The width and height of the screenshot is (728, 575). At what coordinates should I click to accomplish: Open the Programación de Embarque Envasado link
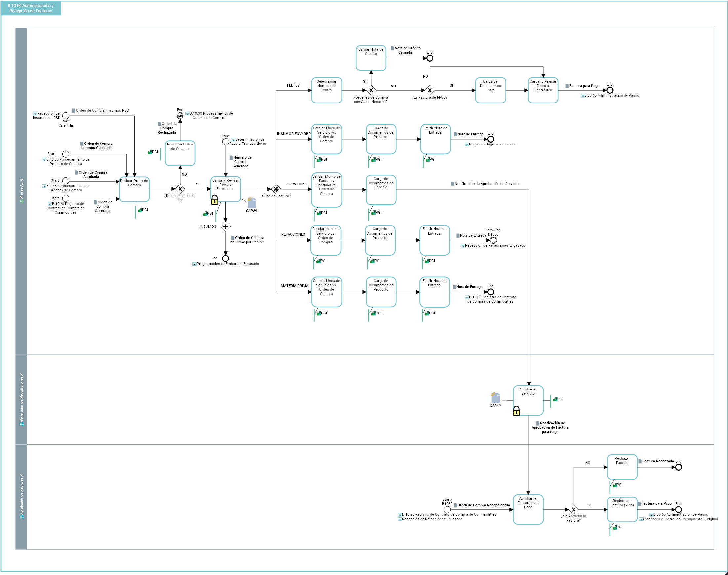[226, 264]
